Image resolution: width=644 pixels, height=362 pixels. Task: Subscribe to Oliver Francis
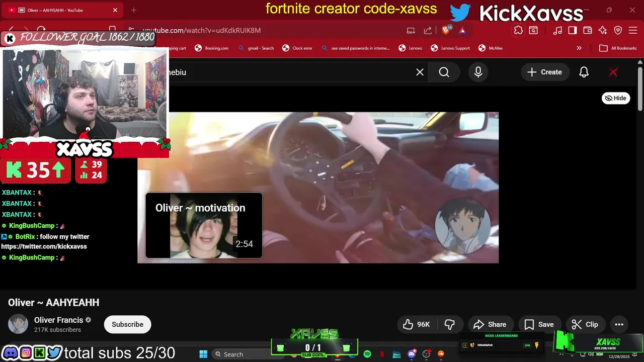point(127,324)
